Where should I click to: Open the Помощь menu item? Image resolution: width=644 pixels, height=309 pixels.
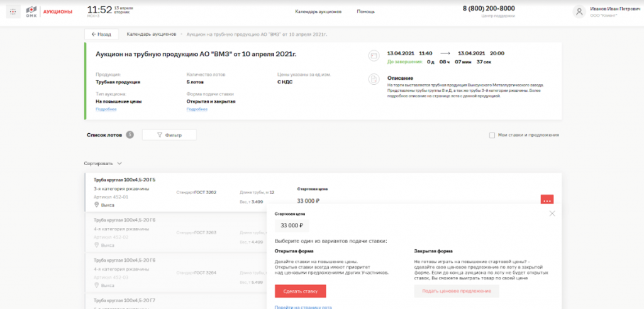pyautogui.click(x=365, y=11)
